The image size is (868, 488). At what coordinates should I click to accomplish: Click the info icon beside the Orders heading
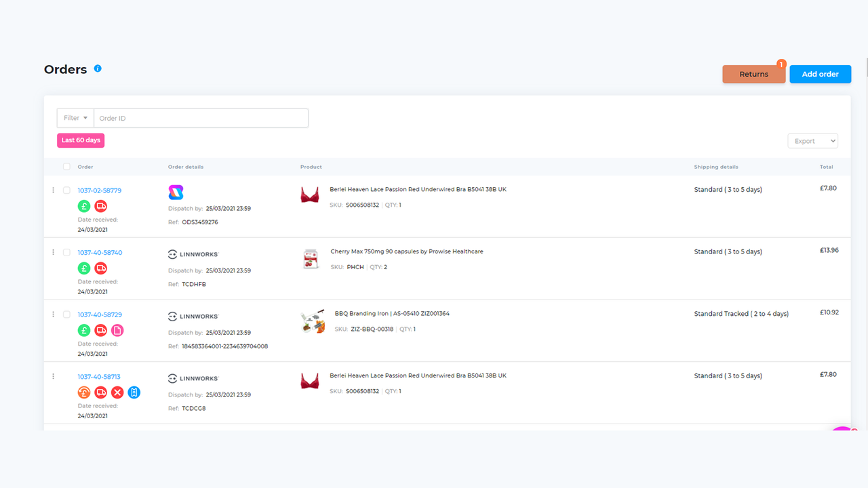[x=97, y=68]
